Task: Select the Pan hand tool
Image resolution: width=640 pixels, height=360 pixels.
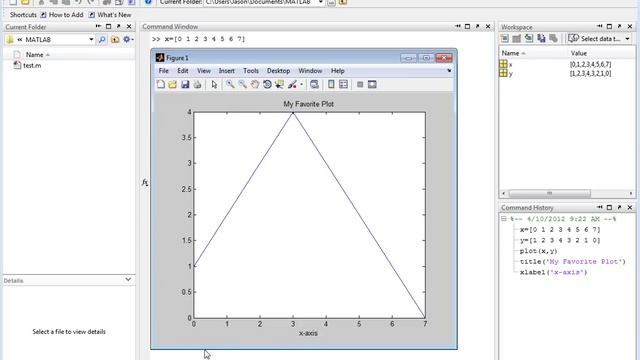Action: pyautogui.click(x=255, y=84)
